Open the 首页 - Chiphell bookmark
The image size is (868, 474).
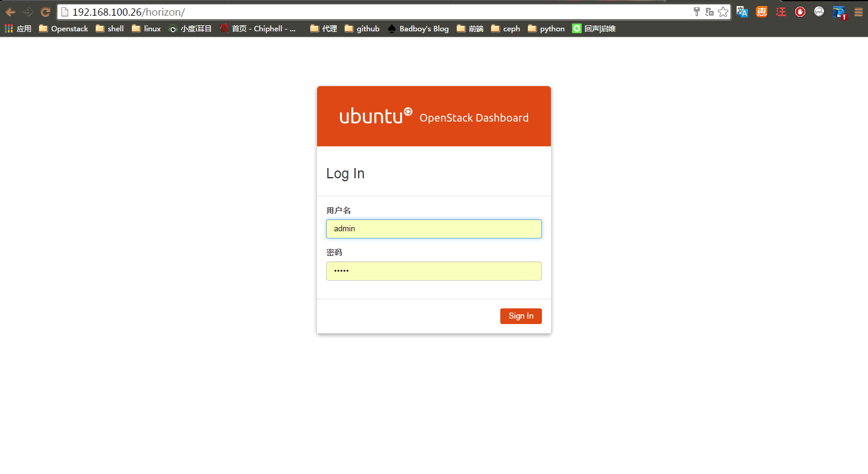click(x=259, y=28)
